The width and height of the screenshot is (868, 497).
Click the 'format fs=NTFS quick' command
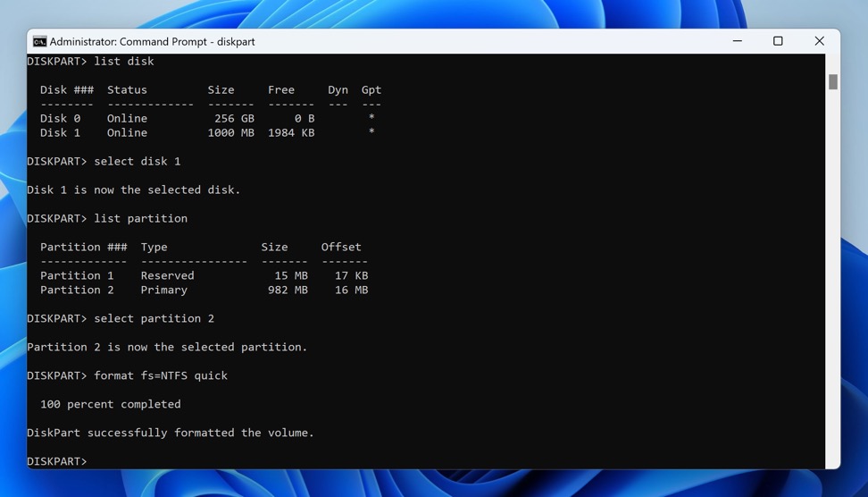(x=161, y=375)
